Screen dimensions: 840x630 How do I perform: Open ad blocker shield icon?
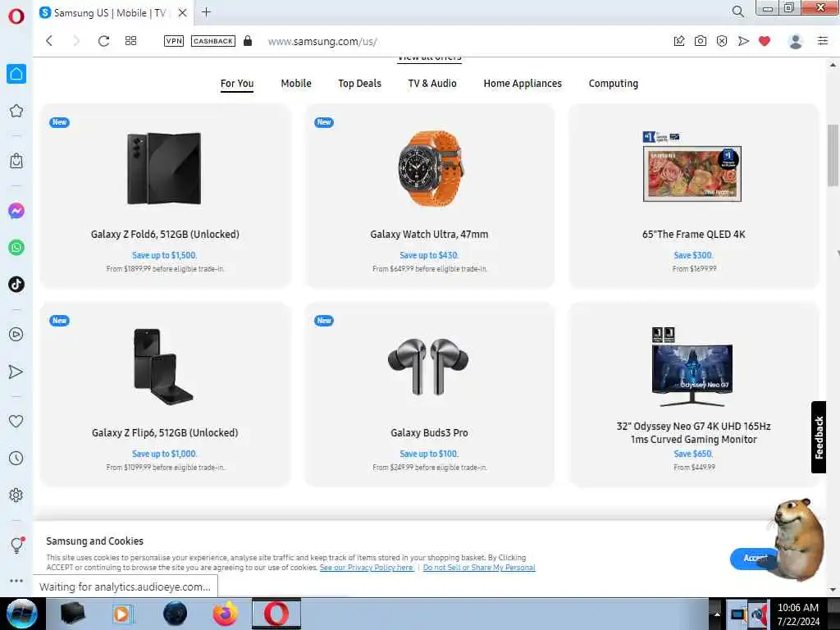[x=722, y=41]
